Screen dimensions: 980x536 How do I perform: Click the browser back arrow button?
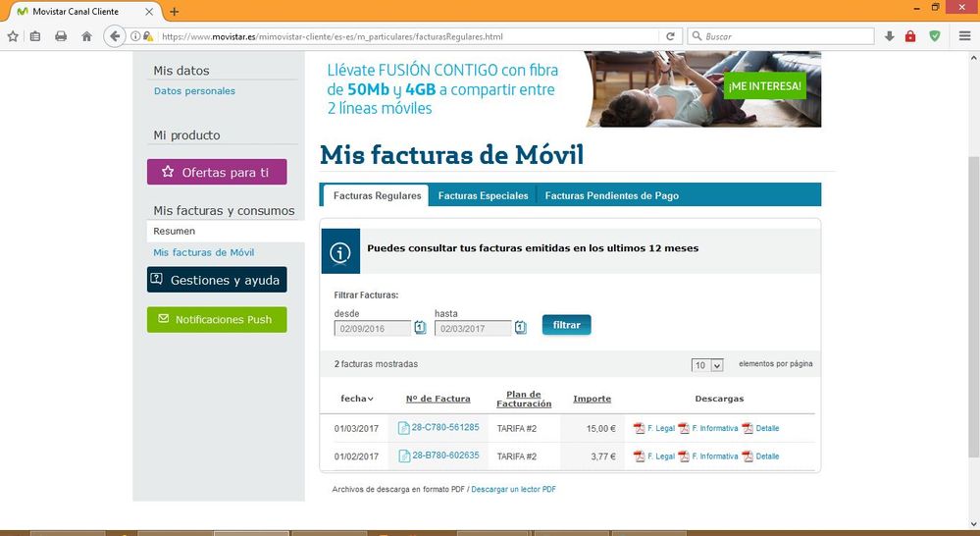pos(115,36)
